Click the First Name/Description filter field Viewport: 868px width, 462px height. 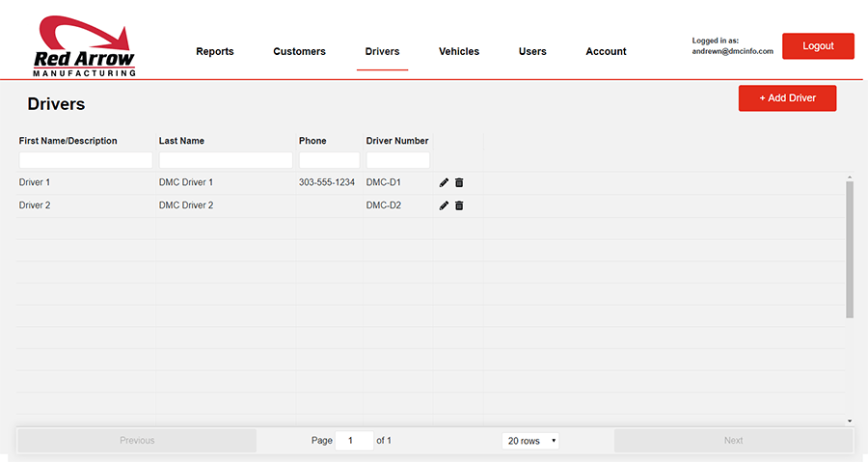coord(86,160)
